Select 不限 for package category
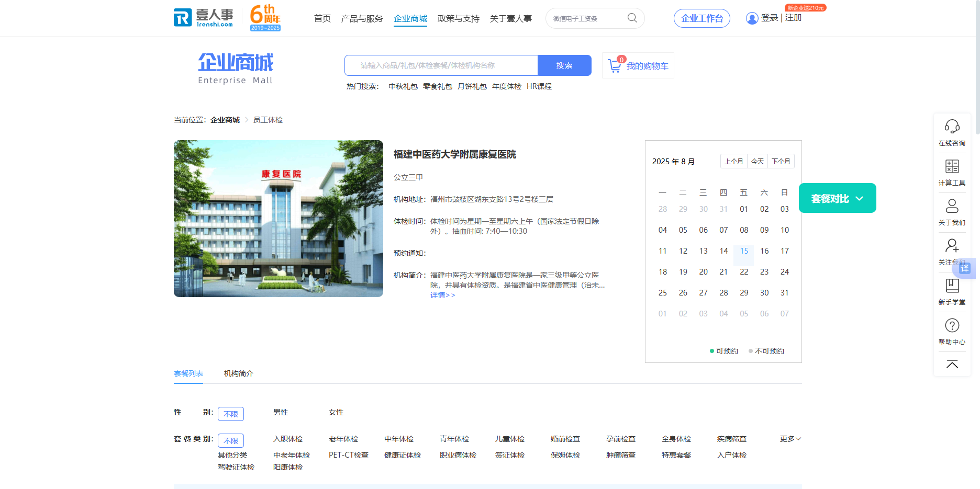Viewport: 980px width, 489px height. 231,440
